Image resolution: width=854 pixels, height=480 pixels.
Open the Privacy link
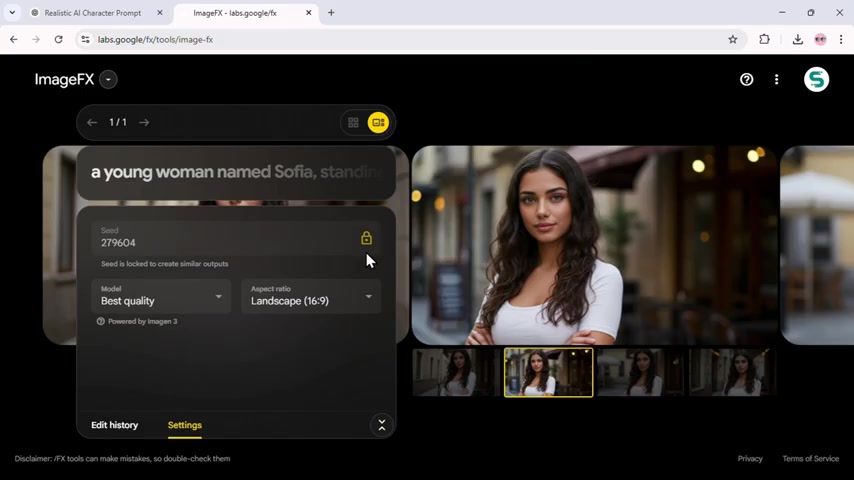pyautogui.click(x=750, y=459)
